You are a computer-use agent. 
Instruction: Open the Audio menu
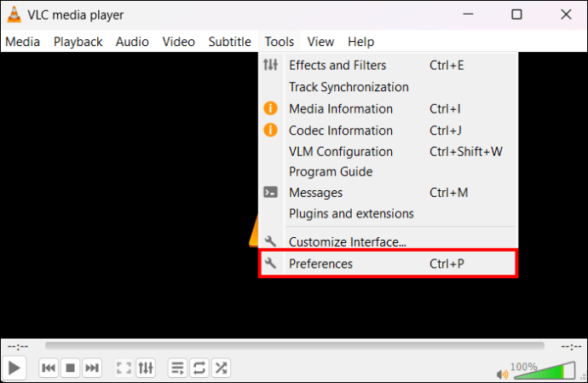(132, 41)
